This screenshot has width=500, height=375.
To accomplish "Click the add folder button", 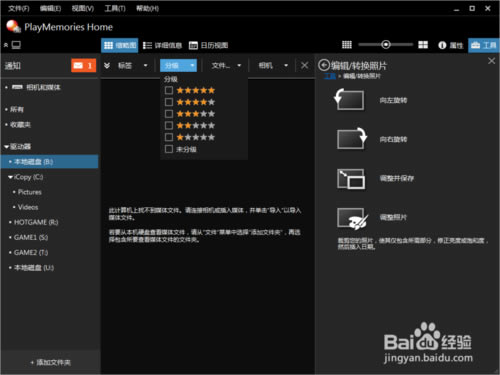I will [x=50, y=362].
